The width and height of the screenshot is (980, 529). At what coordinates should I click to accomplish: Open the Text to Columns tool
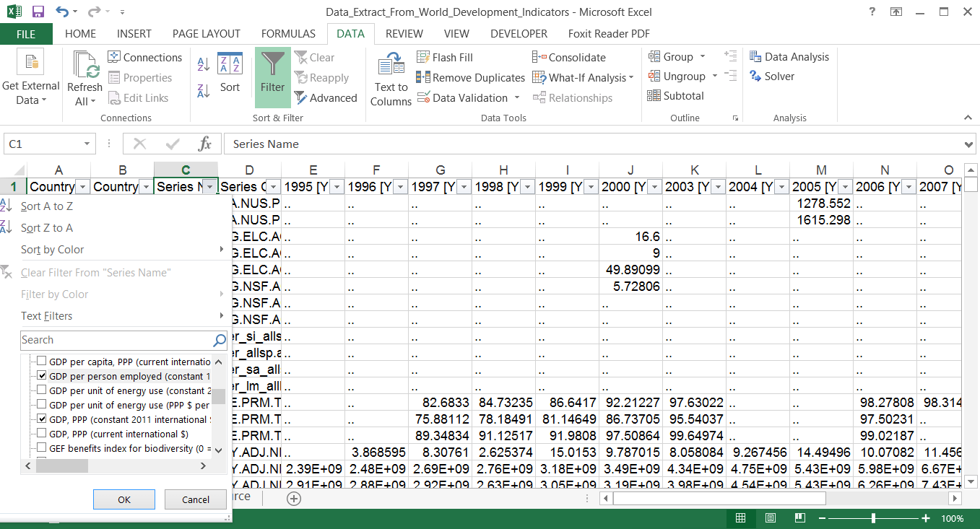(390, 77)
